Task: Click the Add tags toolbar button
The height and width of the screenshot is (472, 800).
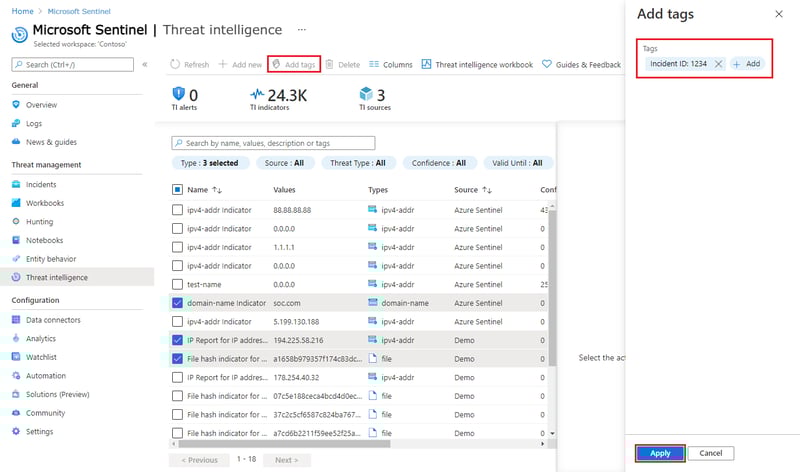Action: point(294,64)
